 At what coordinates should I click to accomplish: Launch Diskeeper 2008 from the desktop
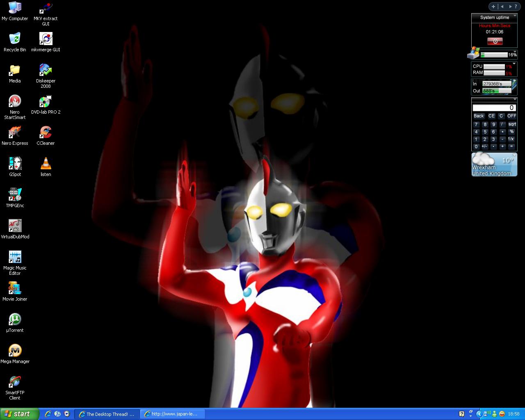click(x=46, y=76)
